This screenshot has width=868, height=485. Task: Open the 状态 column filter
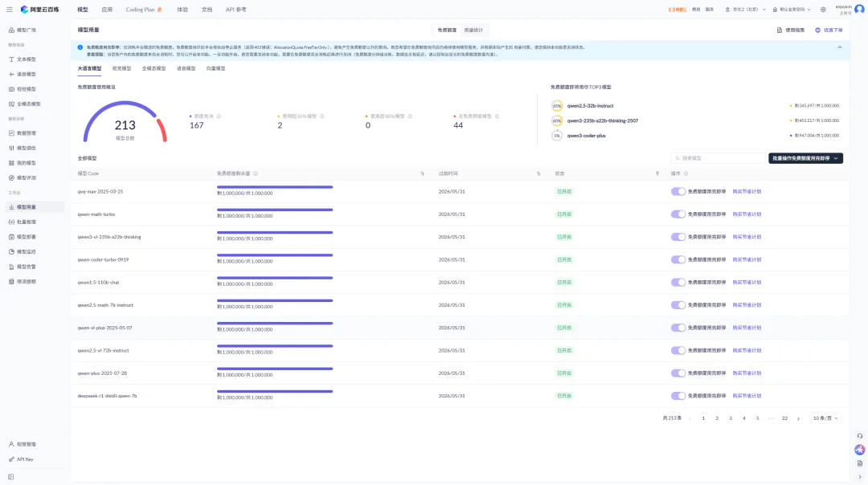click(657, 173)
